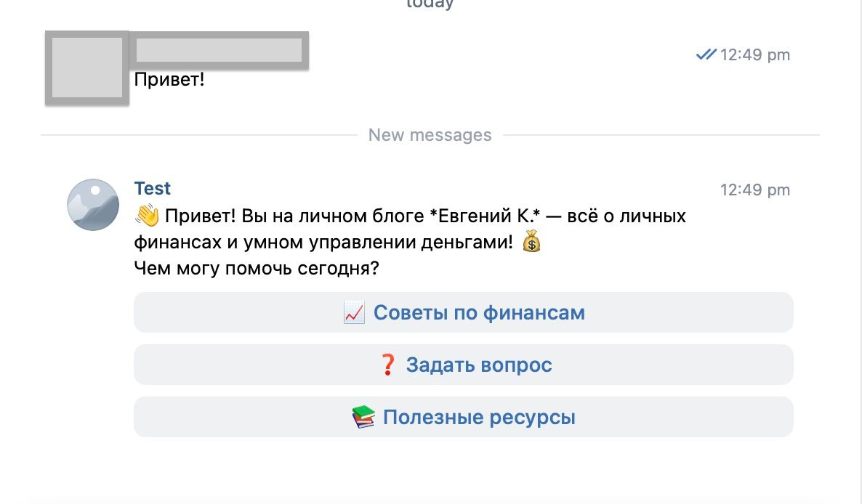Click the money bag emoji in the greeting
Viewport: 862px width, 504px height.
coord(533,240)
